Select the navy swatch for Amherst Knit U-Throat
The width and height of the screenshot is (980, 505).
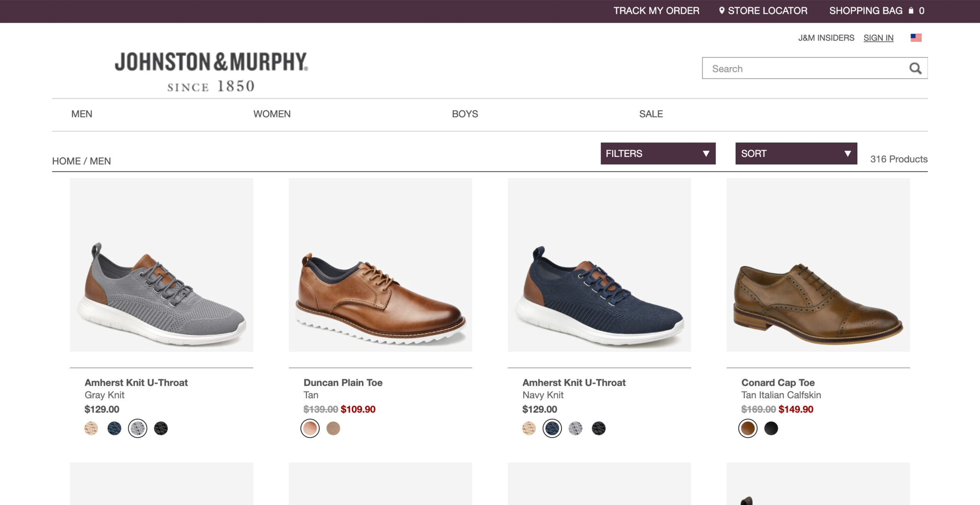click(114, 429)
